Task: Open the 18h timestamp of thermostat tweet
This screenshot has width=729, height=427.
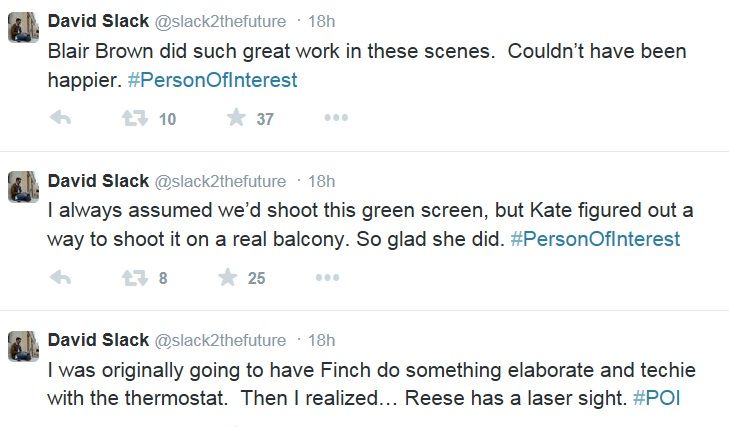Action: (321, 341)
